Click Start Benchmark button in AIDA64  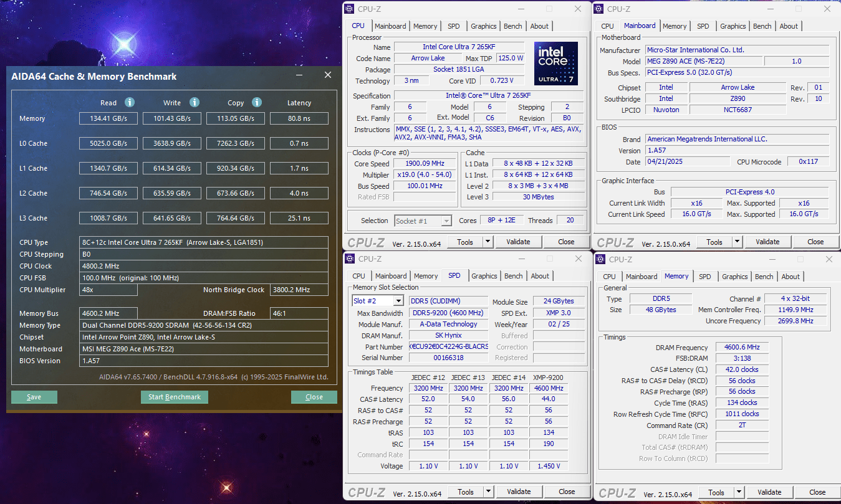click(175, 397)
